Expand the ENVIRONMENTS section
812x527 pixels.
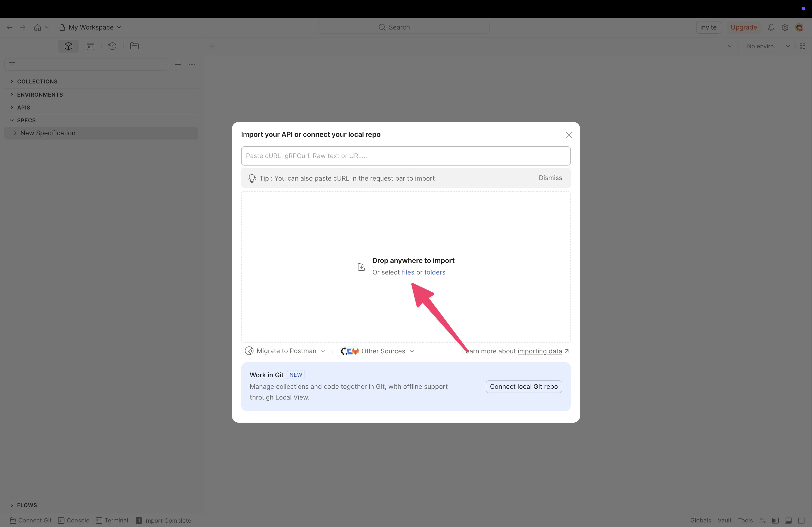coord(40,94)
